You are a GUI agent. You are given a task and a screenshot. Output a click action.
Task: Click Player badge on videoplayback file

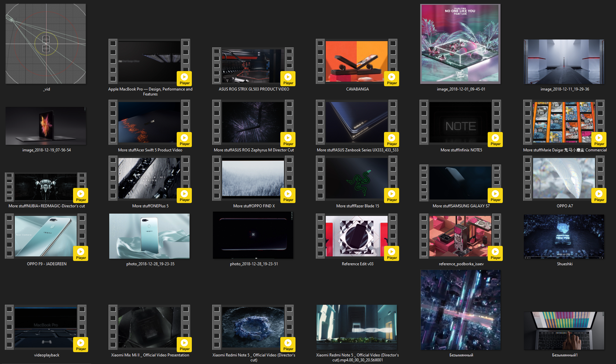click(81, 345)
